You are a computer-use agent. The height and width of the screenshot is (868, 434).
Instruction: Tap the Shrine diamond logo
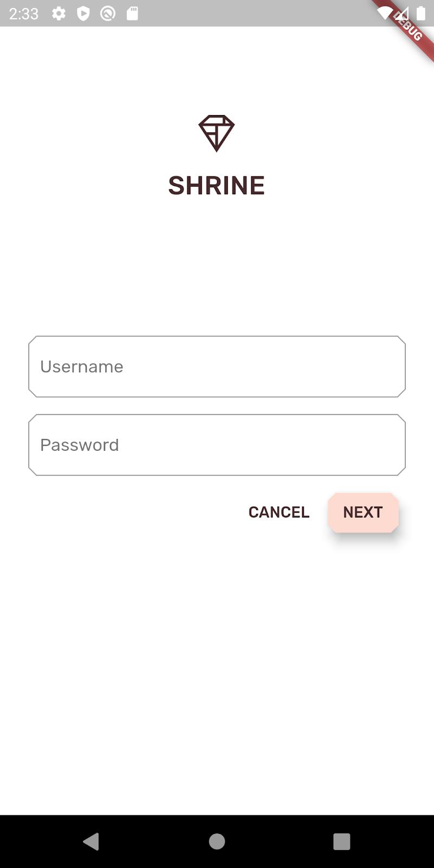click(216, 132)
